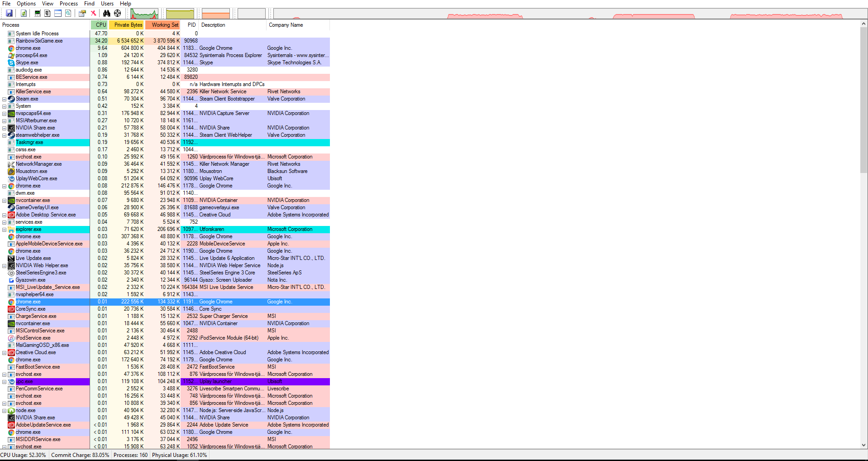Click "Commit Charge: 83.05%" in status bar
The width and height of the screenshot is (868, 461).
pyautogui.click(x=80, y=455)
